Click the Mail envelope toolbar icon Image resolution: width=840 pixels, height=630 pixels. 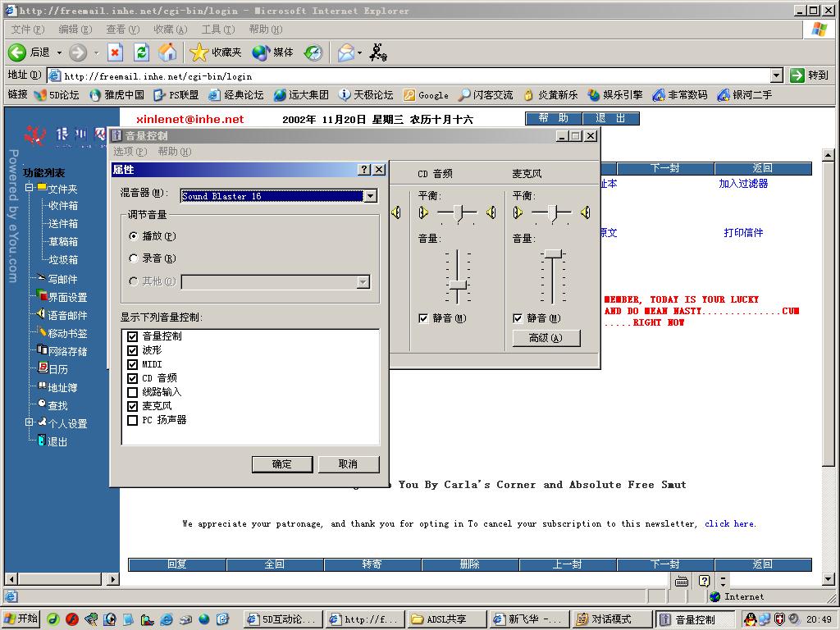346,52
